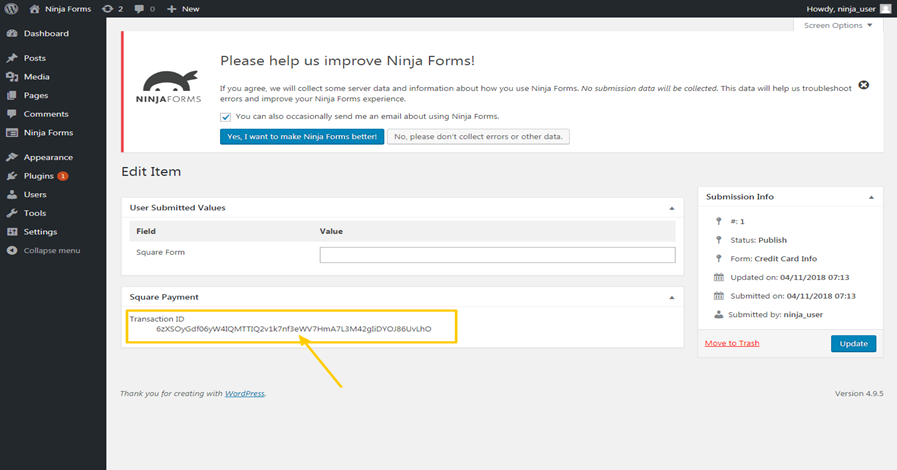Click the updates icon showing 2

tap(107, 9)
